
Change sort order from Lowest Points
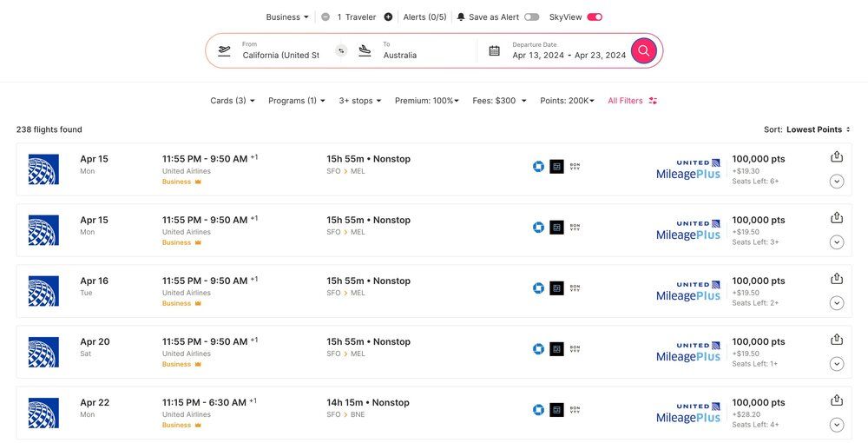coord(819,129)
